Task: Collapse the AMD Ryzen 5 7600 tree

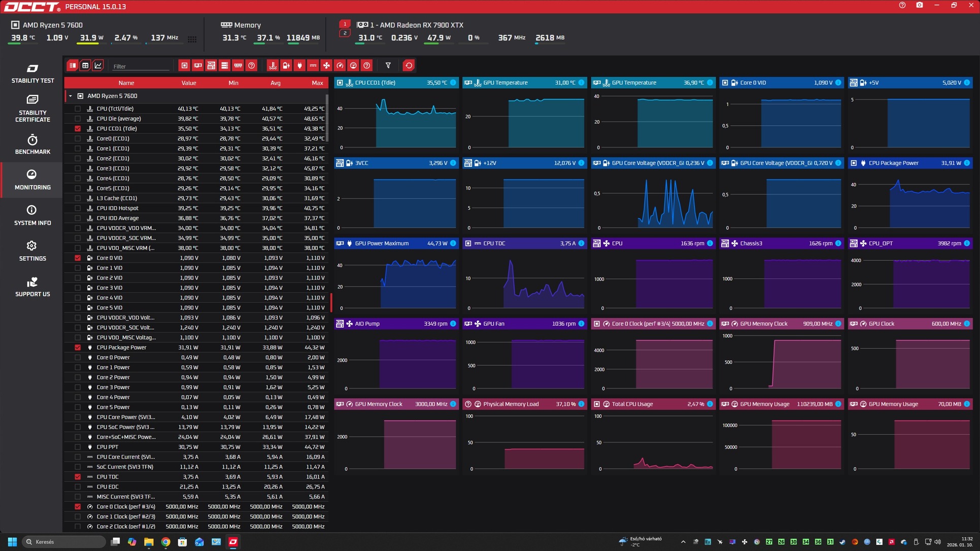Action: point(71,96)
